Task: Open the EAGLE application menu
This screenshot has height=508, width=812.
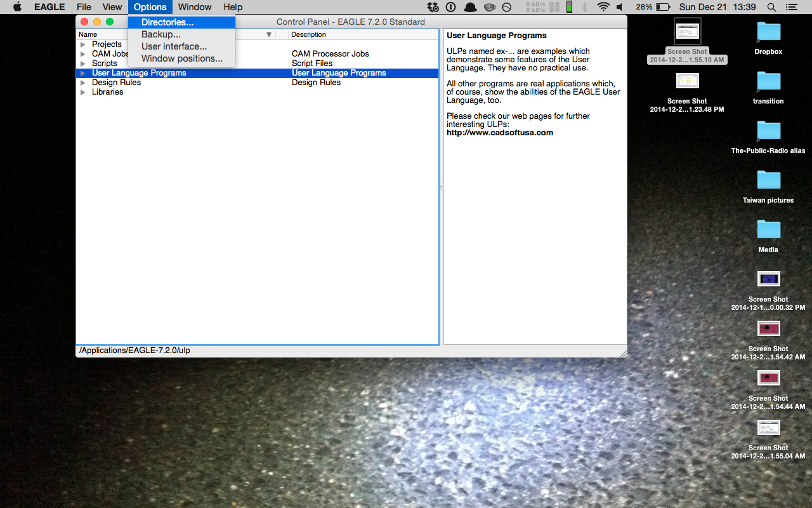Action: tap(49, 7)
